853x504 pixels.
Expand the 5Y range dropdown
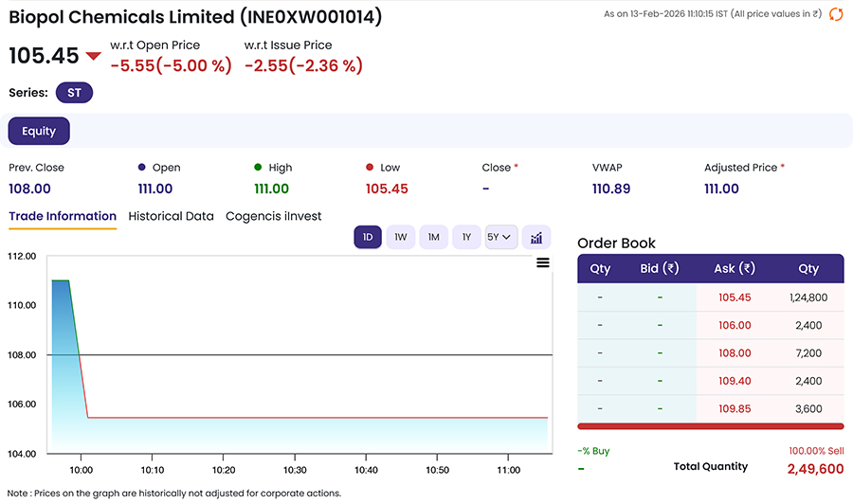501,237
